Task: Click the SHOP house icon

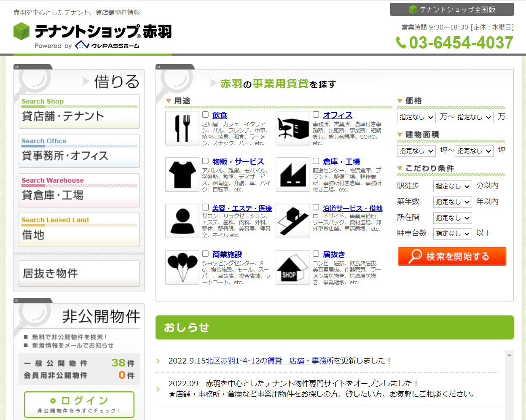Action: coord(293,267)
